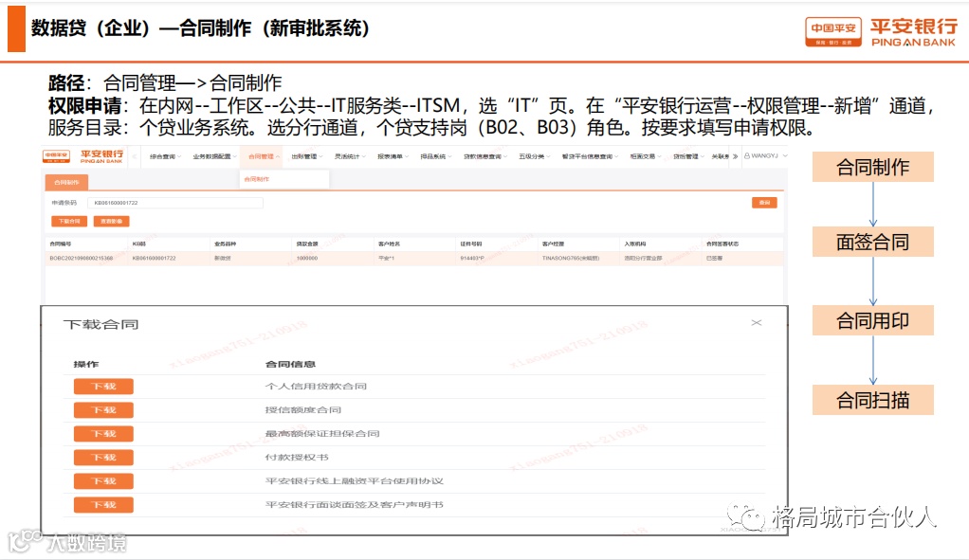Open the 柜面交易 menu
The width and height of the screenshot is (969, 560).
point(645,157)
